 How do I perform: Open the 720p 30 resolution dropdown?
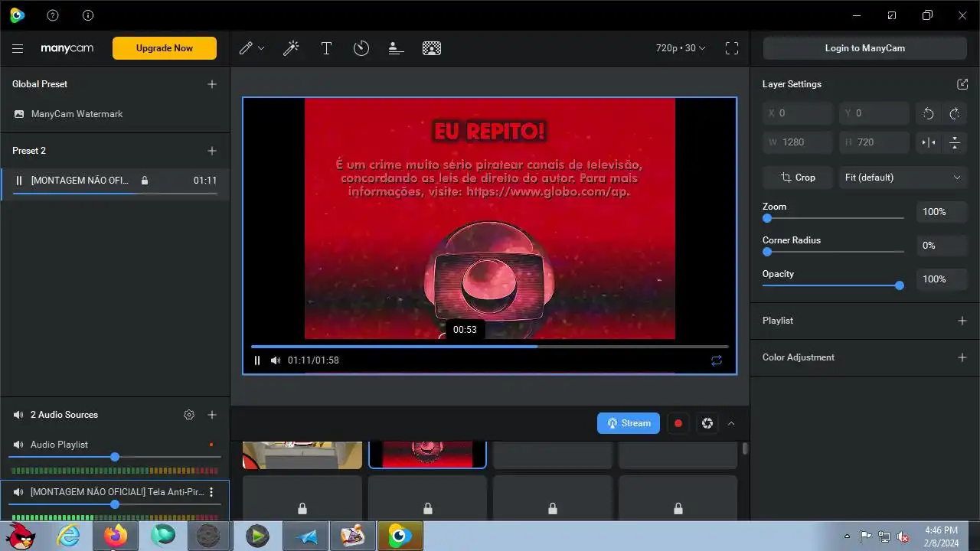point(681,48)
